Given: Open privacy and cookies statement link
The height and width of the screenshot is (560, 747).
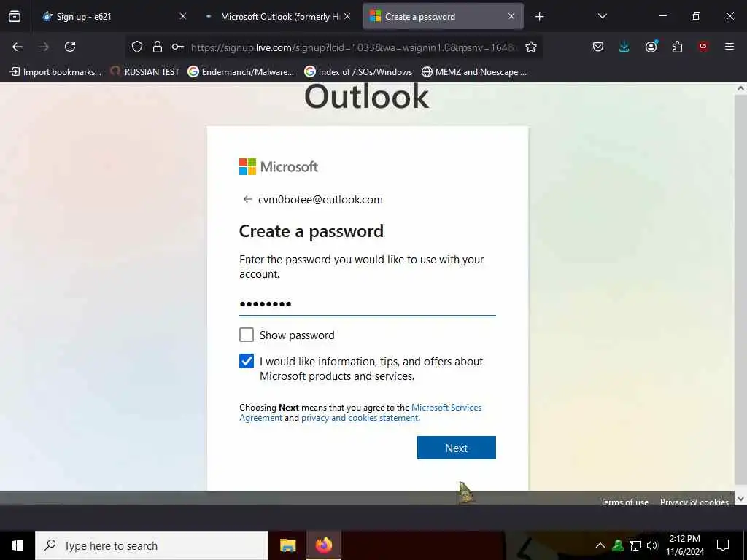Looking at the screenshot, I should coord(360,418).
